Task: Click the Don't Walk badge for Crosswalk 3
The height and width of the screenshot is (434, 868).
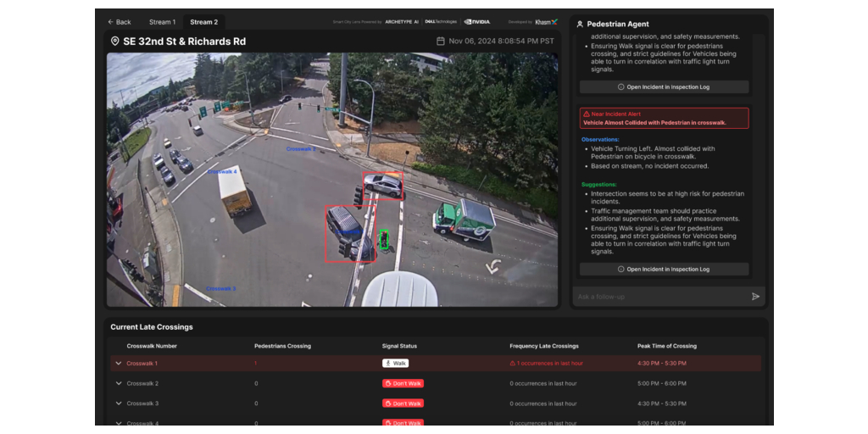Action: [403, 403]
